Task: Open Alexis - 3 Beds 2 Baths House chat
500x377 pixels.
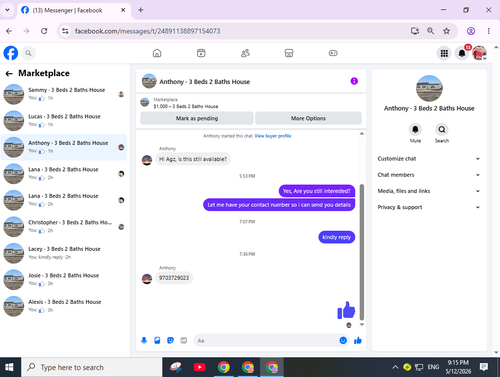Action: pyautogui.click(x=64, y=306)
